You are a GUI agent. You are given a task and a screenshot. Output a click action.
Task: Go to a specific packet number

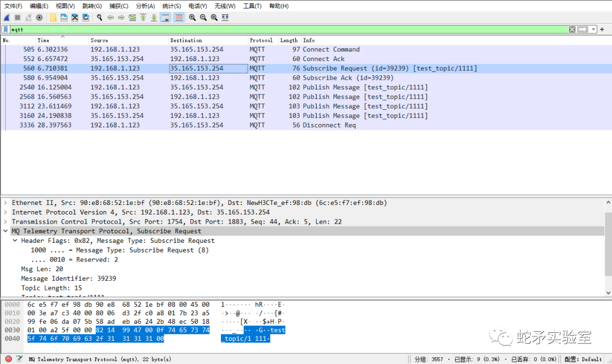(x=132, y=18)
